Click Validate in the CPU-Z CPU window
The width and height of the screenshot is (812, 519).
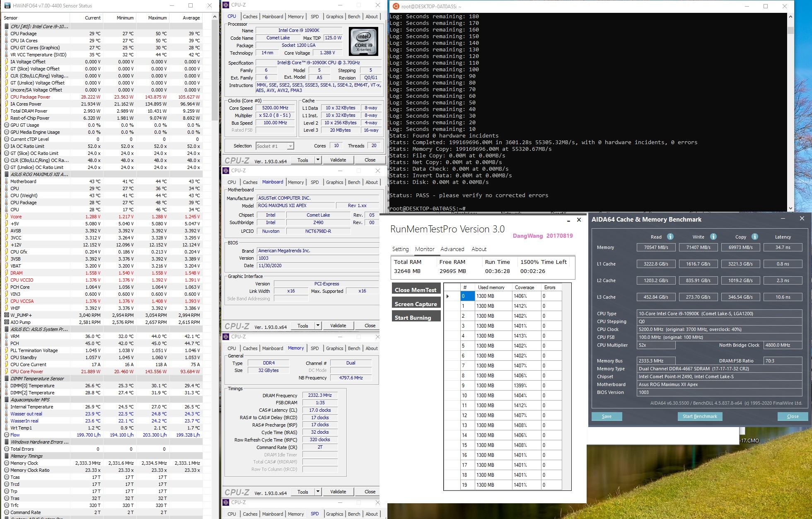tap(338, 160)
